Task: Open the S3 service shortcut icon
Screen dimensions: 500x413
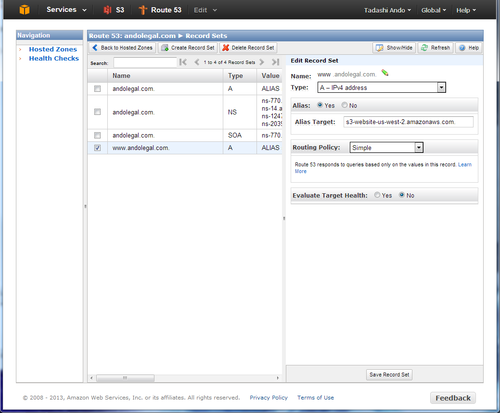Action: click(x=107, y=10)
